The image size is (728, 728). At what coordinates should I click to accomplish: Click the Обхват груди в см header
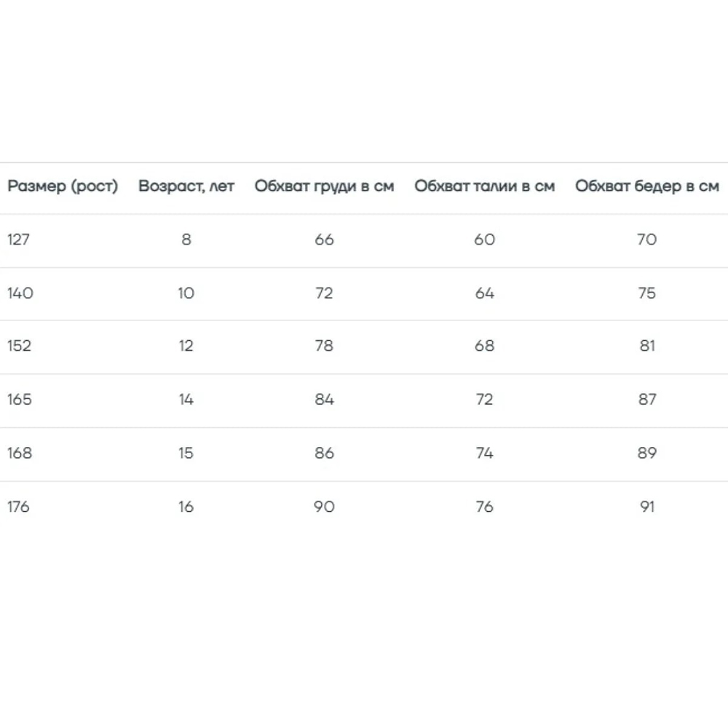pyautogui.click(x=324, y=186)
